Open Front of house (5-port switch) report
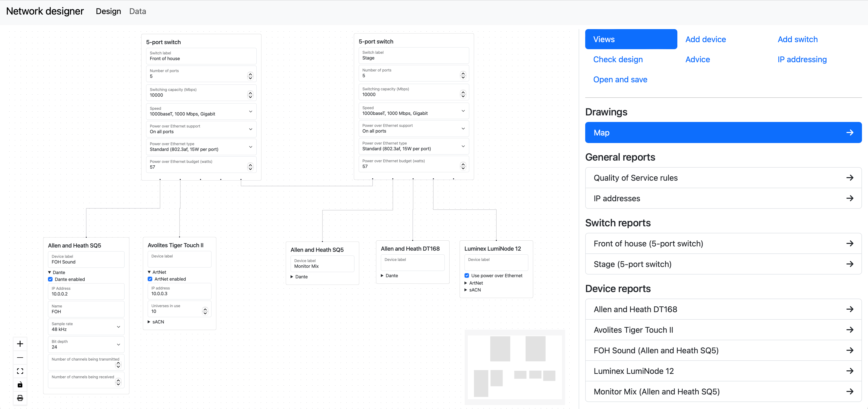This screenshot has height=409, width=868. click(x=723, y=243)
